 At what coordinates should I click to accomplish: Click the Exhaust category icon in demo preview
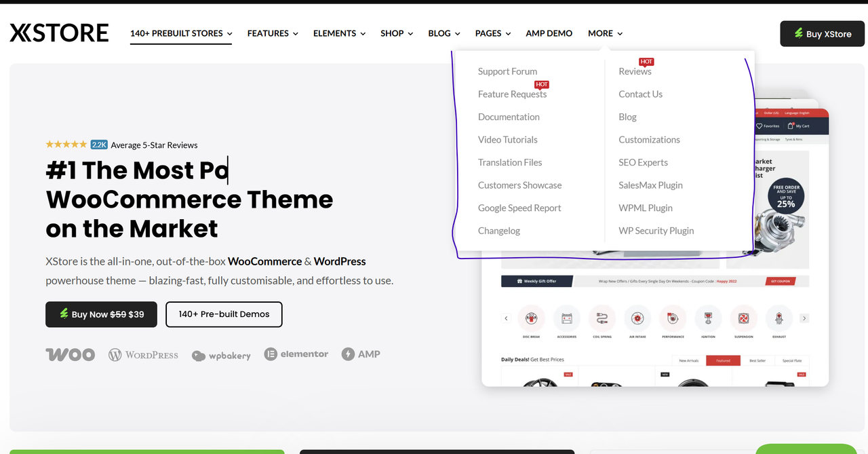point(778,318)
